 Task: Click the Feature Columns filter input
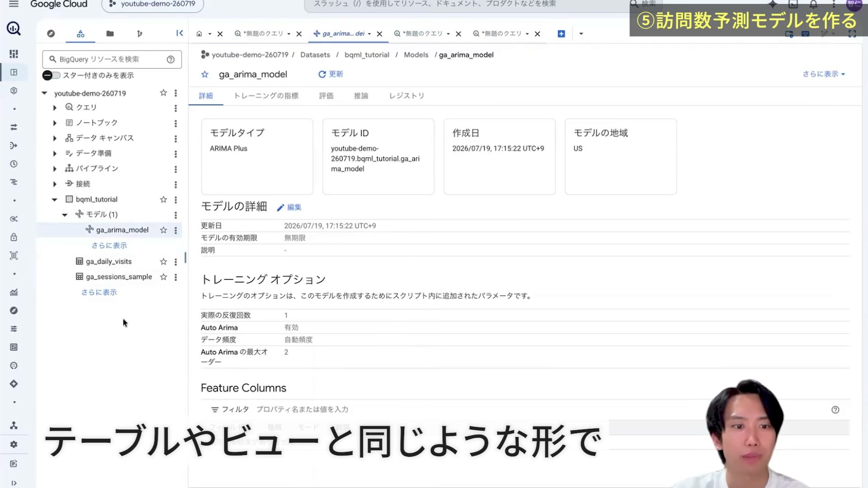(302, 409)
